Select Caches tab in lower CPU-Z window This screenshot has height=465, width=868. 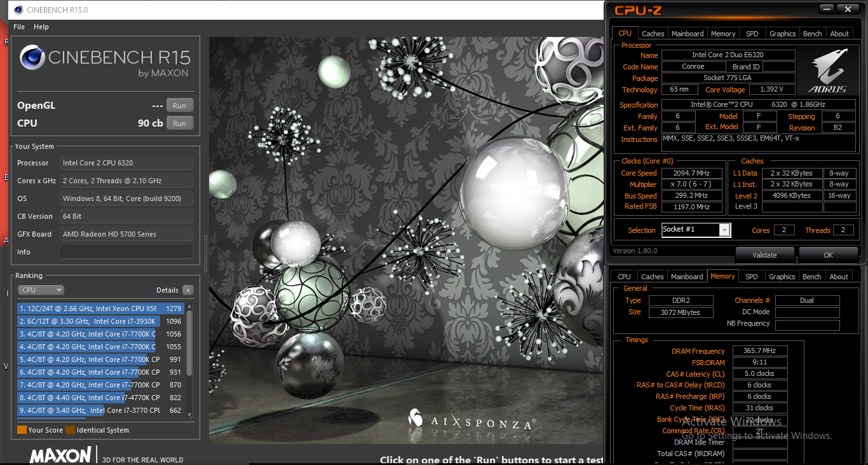tap(652, 277)
